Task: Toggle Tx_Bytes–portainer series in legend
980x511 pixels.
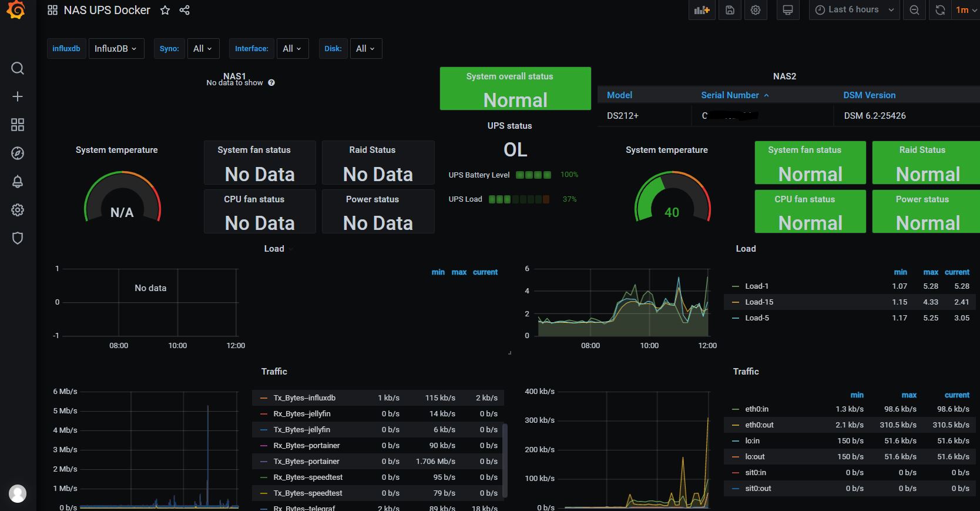Action: (306, 462)
